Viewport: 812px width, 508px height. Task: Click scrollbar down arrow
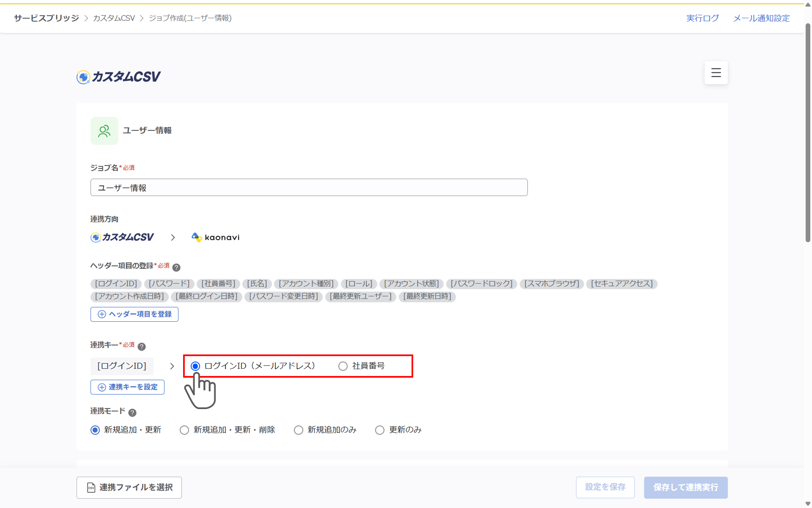point(808,504)
